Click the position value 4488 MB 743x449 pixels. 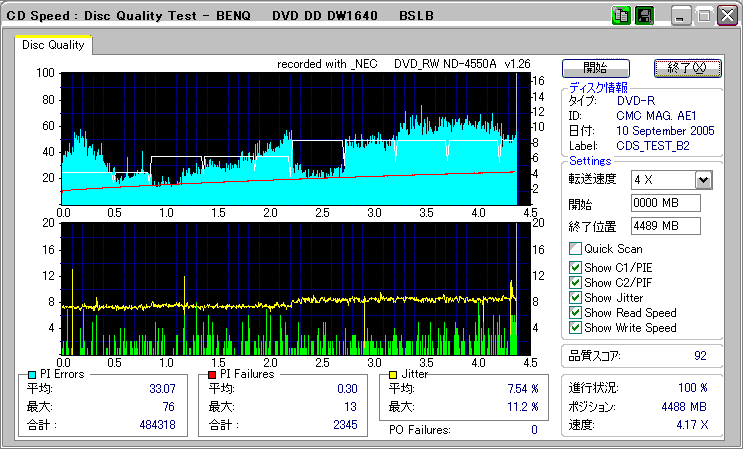684,407
